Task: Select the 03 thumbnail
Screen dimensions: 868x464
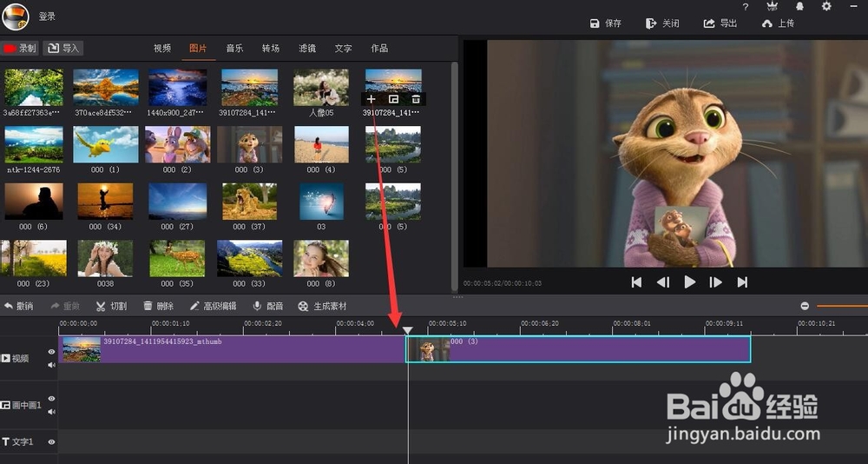Action: tap(322, 202)
